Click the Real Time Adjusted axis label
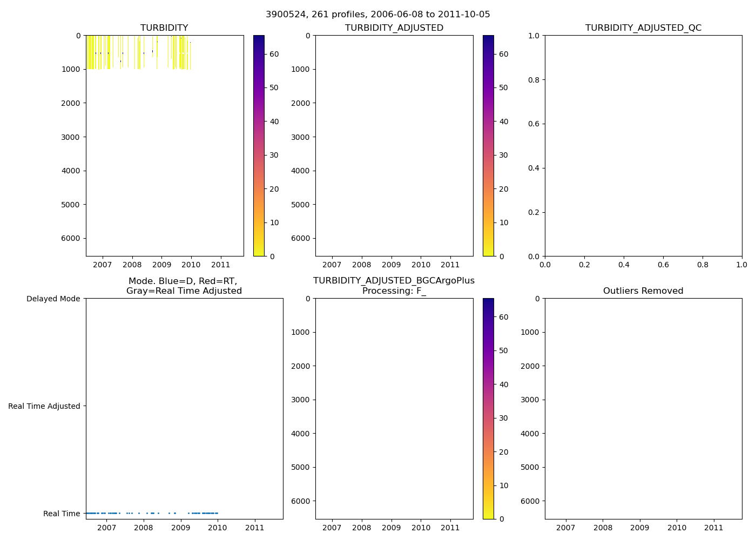The image size is (756, 540). tap(44, 406)
